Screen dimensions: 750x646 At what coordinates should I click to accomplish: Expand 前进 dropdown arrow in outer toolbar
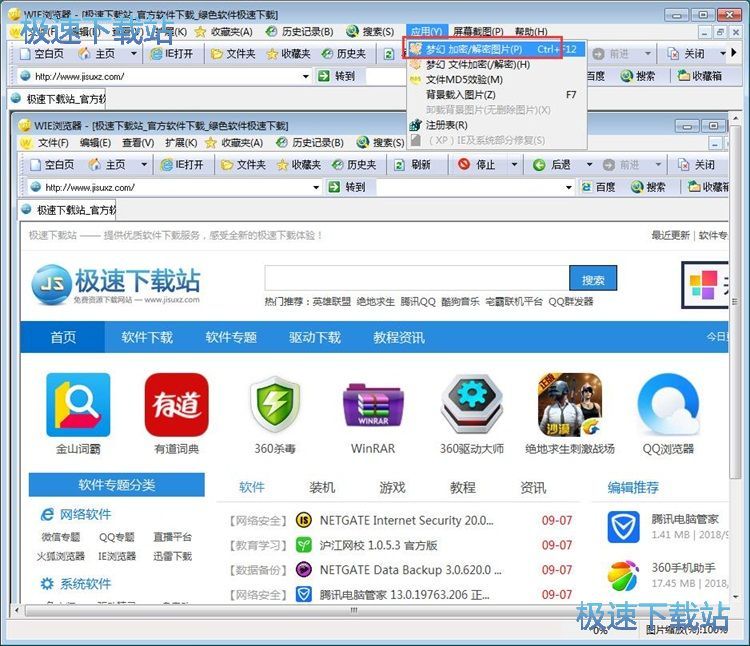click(648, 54)
